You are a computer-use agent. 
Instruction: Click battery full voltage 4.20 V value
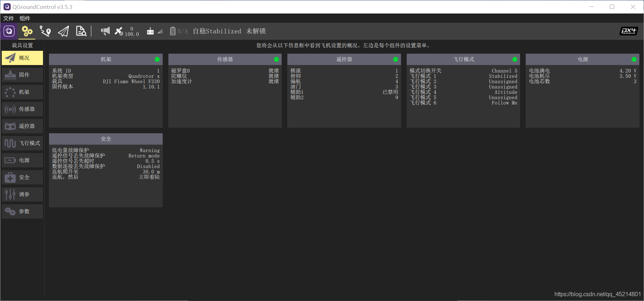coord(628,71)
